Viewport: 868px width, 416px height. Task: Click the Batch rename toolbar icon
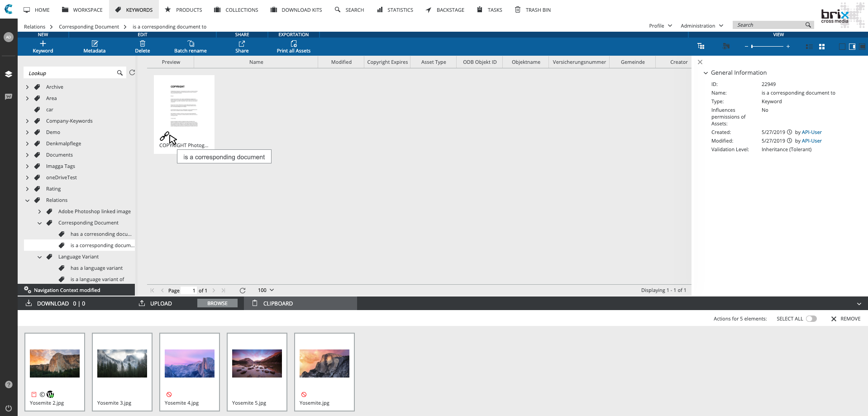tap(191, 44)
